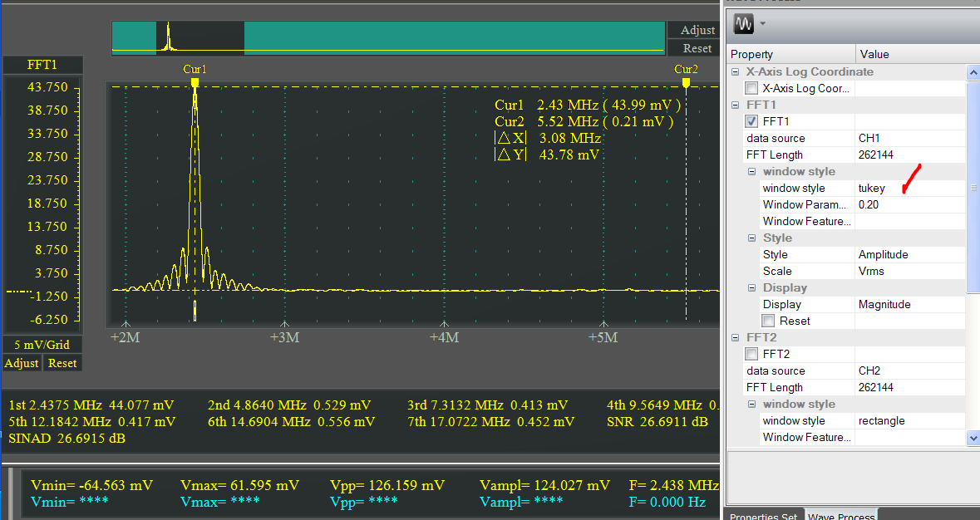Click the Vmax= 61.595 mV measurement
Screen dimensions: 980x520
click(240, 486)
